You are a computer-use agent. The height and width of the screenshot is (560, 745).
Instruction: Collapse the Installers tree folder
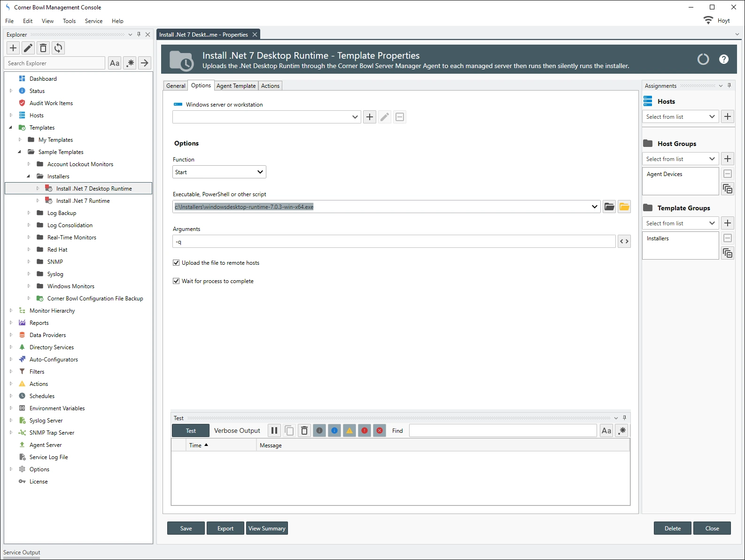pyautogui.click(x=29, y=176)
